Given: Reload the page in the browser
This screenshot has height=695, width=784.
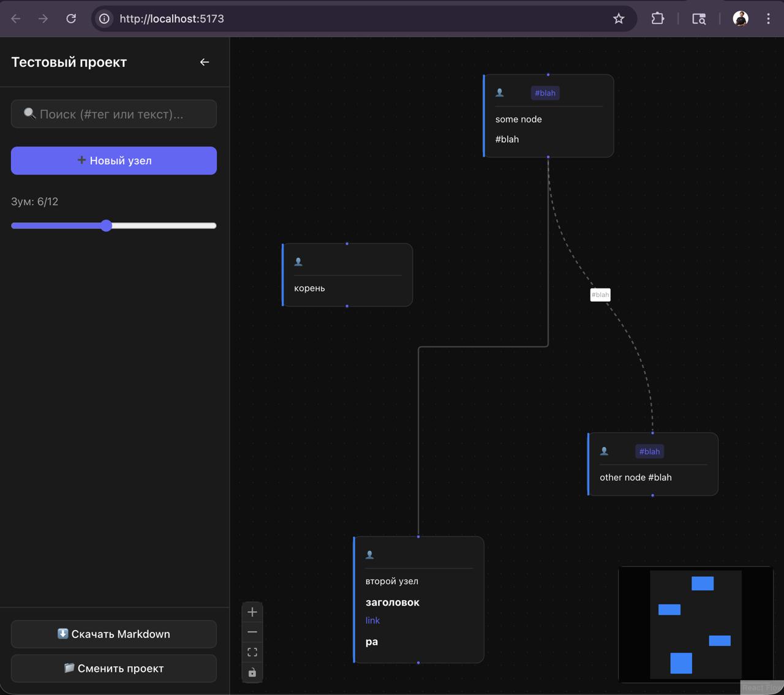Looking at the screenshot, I should [71, 18].
